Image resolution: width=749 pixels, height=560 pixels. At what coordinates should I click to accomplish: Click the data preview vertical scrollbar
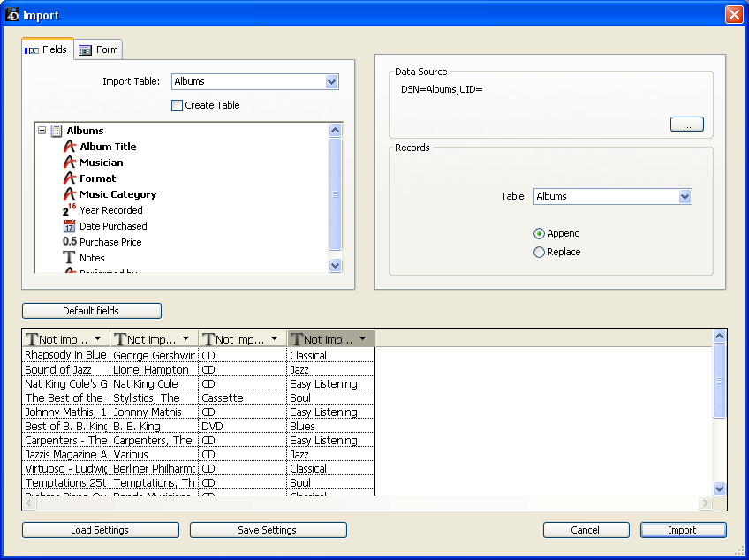point(719,415)
